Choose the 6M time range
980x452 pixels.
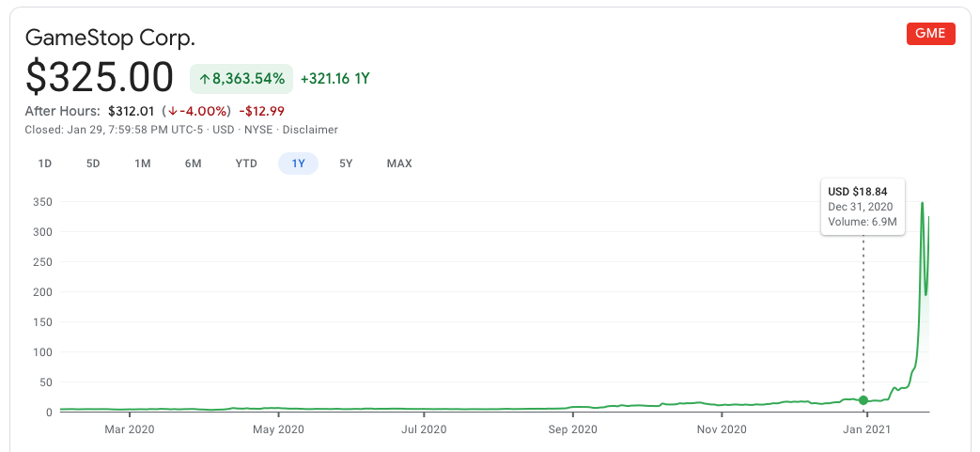point(193,164)
